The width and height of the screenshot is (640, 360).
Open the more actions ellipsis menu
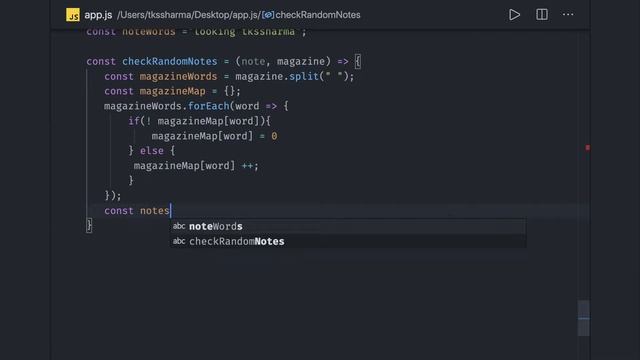tap(568, 15)
